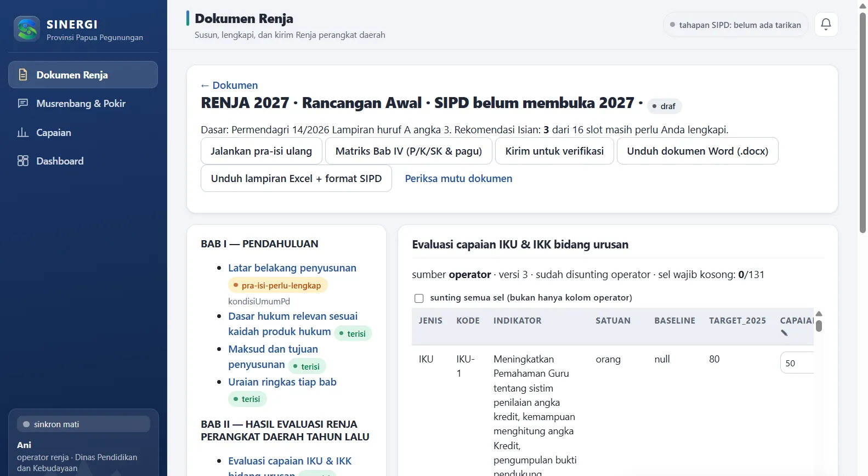
Task: Click the target value '80' cell
Action: pyautogui.click(x=714, y=359)
